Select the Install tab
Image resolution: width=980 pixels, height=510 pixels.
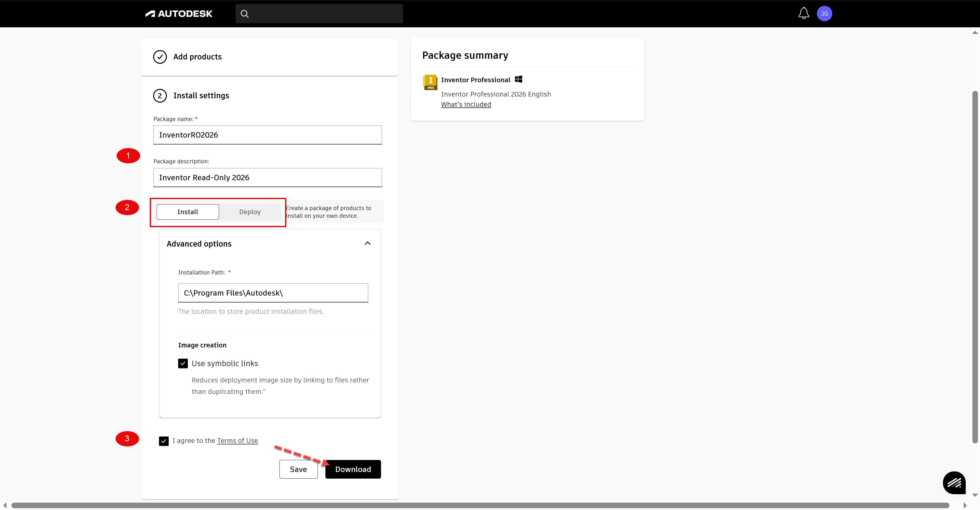188,212
